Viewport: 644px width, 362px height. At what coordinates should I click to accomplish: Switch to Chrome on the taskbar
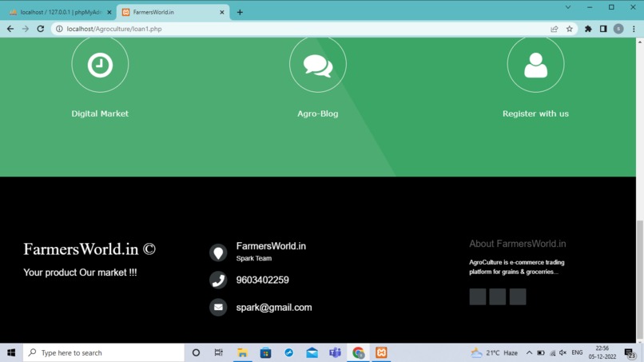358,352
